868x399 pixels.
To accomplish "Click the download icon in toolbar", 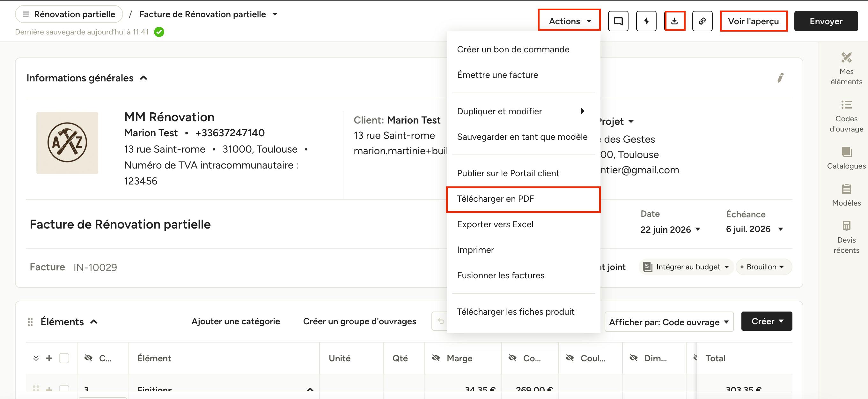I will (x=674, y=21).
